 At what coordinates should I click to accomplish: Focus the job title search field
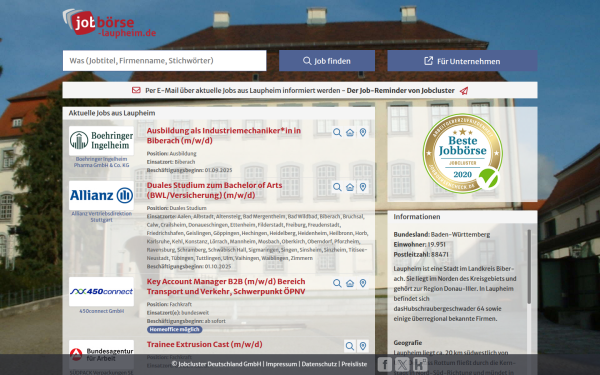pyautogui.click(x=165, y=60)
